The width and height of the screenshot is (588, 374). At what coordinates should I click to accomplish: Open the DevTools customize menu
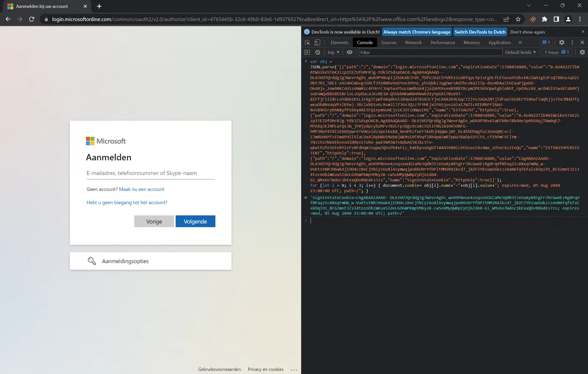572,42
